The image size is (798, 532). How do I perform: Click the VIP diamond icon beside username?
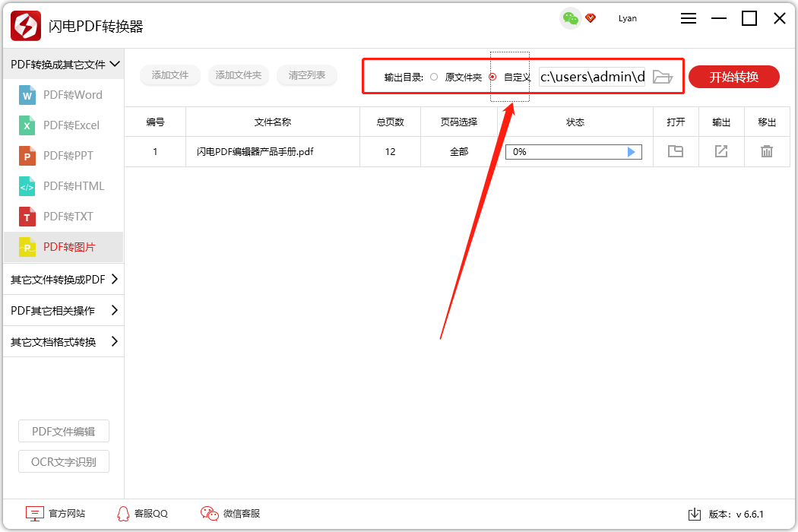[x=591, y=19]
